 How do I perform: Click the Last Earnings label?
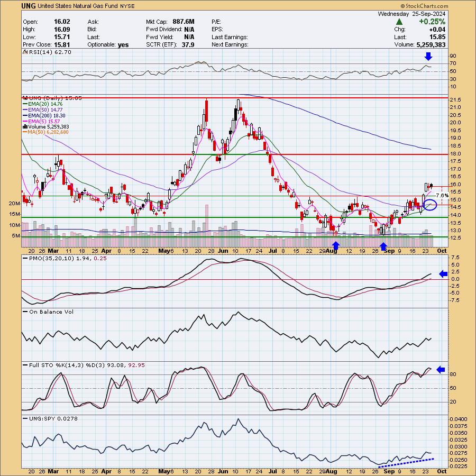coord(230,37)
